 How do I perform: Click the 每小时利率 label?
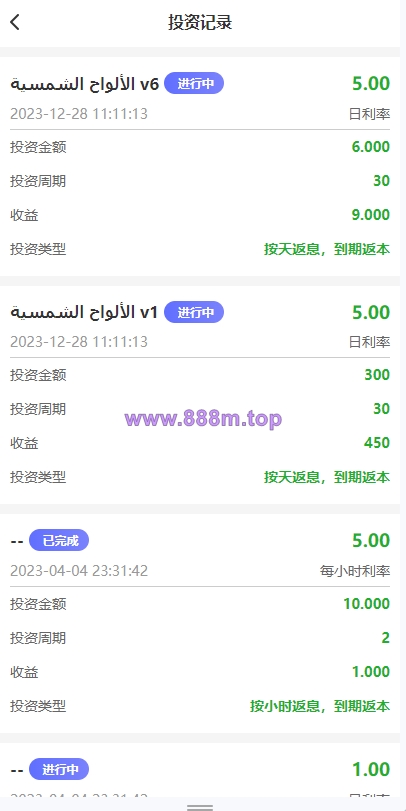click(x=355, y=571)
